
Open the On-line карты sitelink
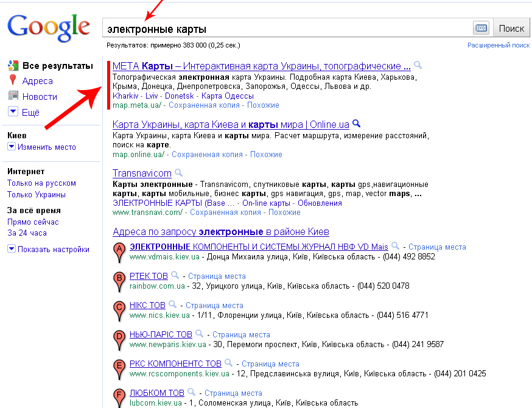(267, 203)
